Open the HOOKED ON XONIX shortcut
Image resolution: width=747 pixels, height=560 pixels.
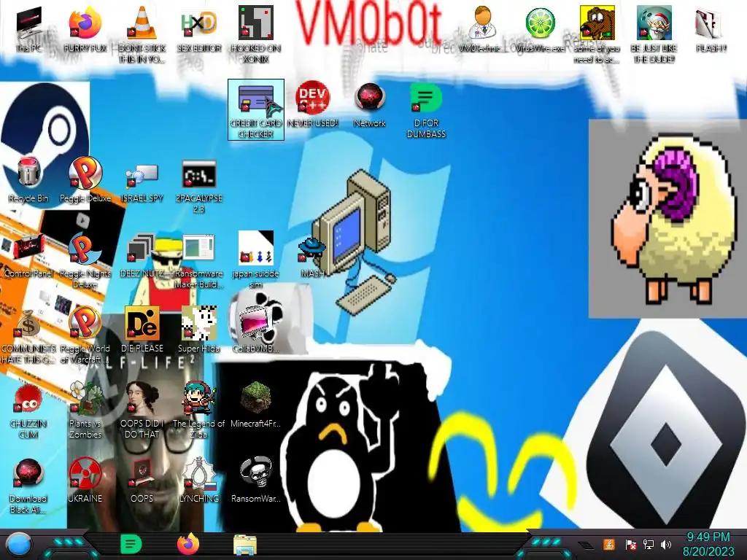pyautogui.click(x=256, y=34)
